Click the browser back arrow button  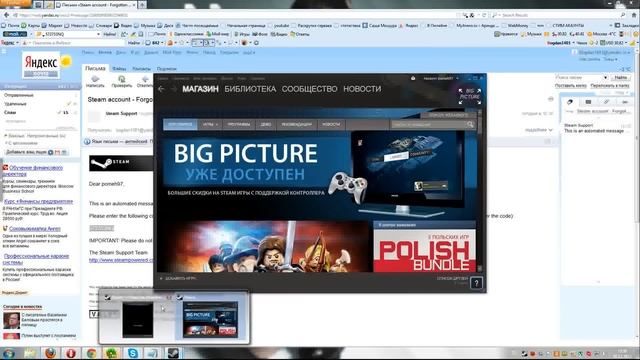(6, 15)
